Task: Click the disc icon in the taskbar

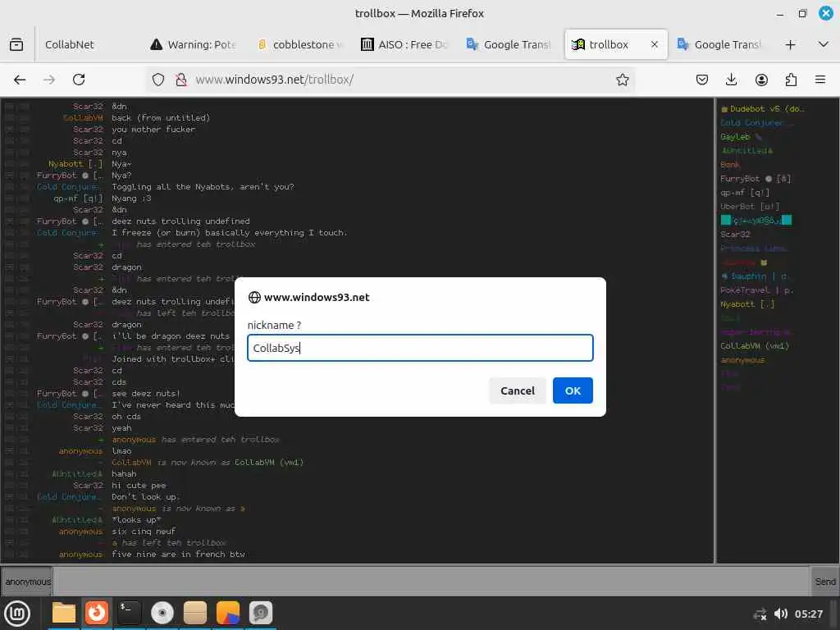Action: pyautogui.click(x=162, y=613)
